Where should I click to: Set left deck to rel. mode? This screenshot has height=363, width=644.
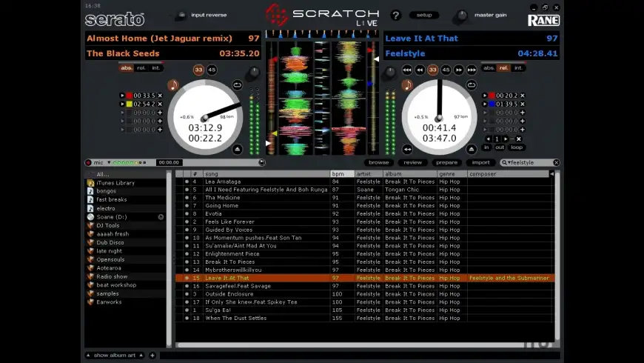141,68
